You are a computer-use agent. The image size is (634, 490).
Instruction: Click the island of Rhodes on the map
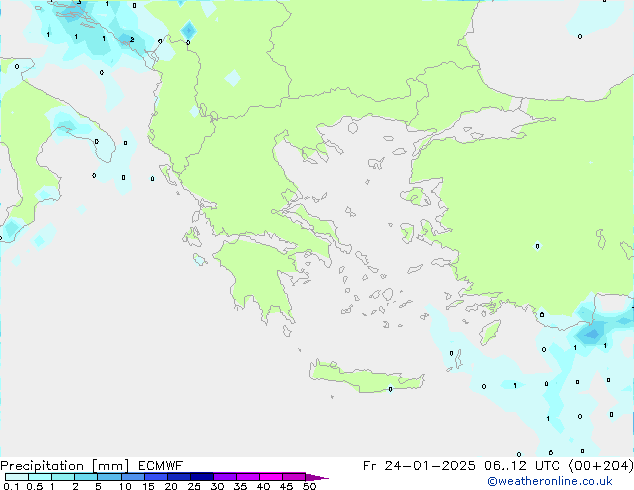tap(490, 332)
